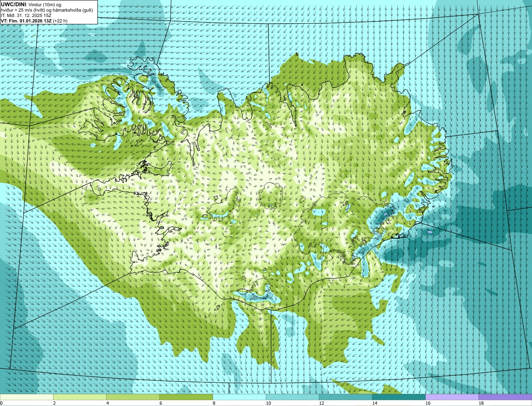Click the legend tick label "6" on the color bar
Viewport: 532px width, 406px height.
(160, 403)
